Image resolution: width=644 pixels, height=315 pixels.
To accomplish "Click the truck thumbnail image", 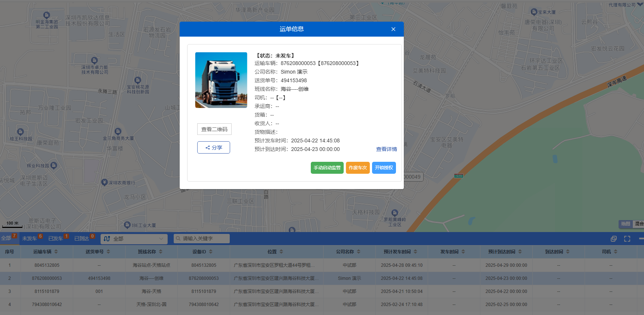I will pyautogui.click(x=221, y=80).
